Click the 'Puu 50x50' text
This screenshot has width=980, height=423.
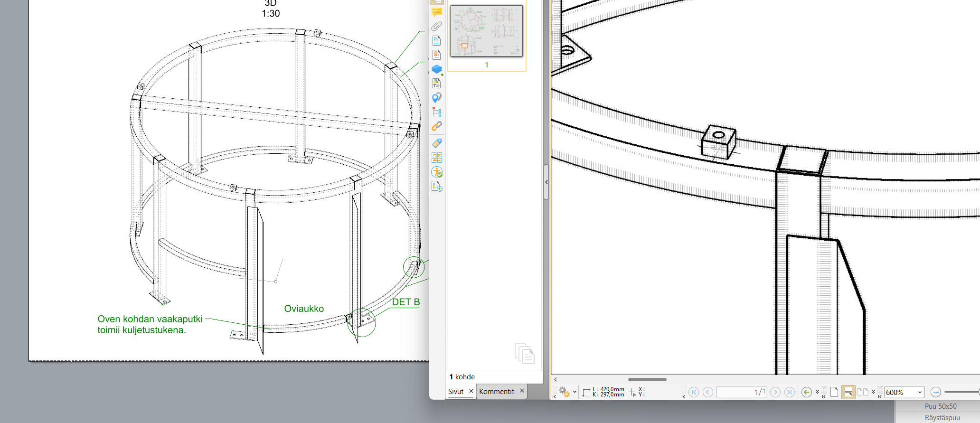coord(941,406)
